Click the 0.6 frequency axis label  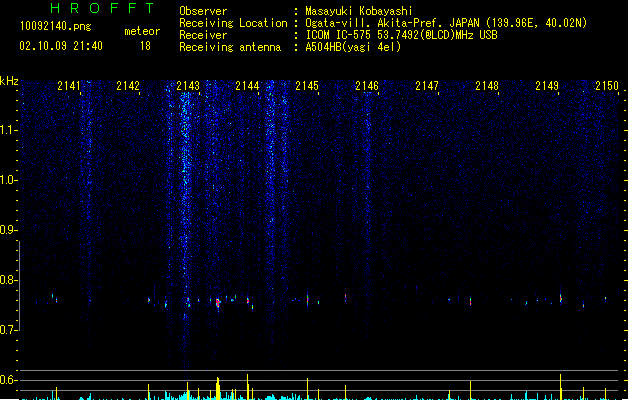(8, 380)
